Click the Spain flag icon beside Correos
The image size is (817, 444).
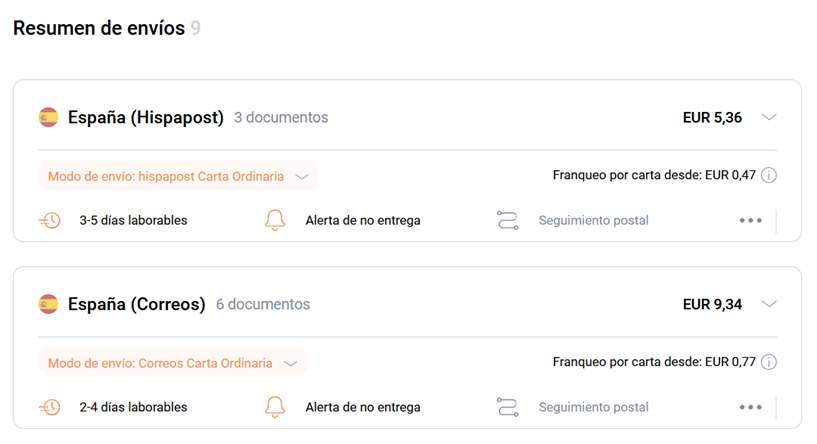(x=48, y=304)
